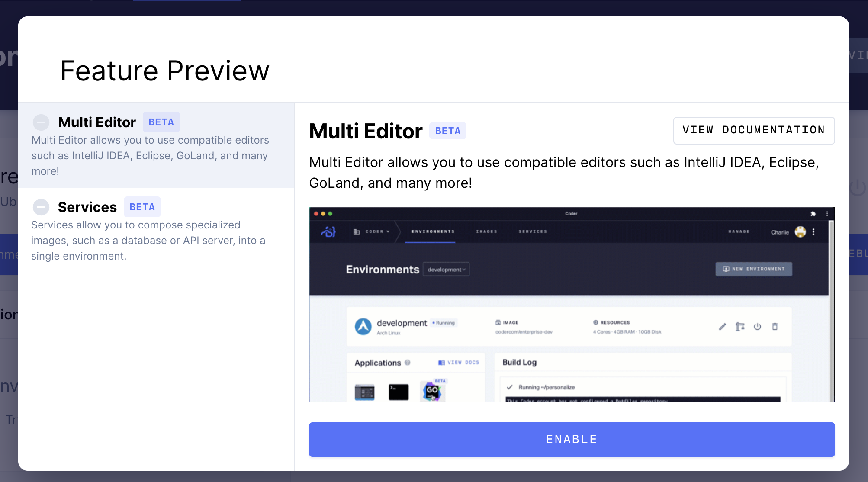
Task: Select IMAGES tab in preview
Action: point(486,231)
